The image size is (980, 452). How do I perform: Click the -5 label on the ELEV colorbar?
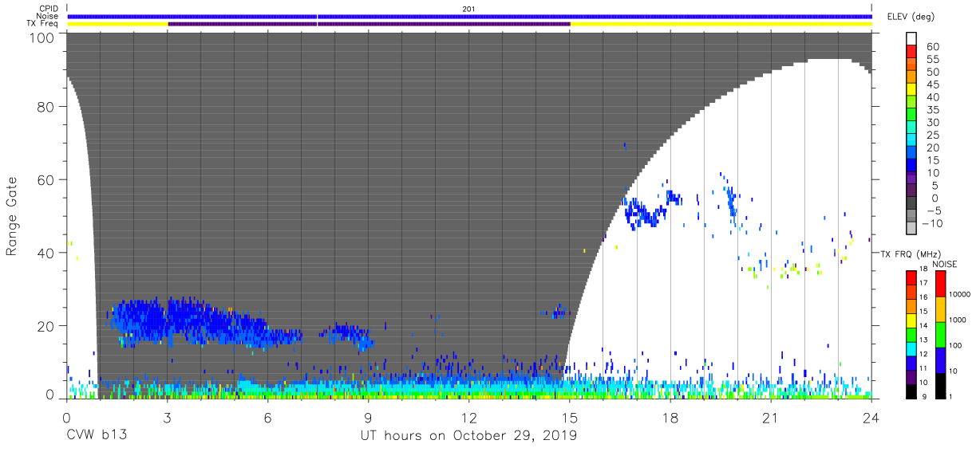click(x=934, y=211)
